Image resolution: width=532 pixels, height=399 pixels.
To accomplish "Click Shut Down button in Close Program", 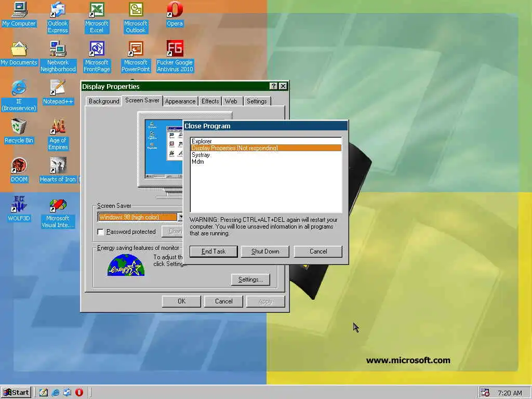I will point(265,251).
